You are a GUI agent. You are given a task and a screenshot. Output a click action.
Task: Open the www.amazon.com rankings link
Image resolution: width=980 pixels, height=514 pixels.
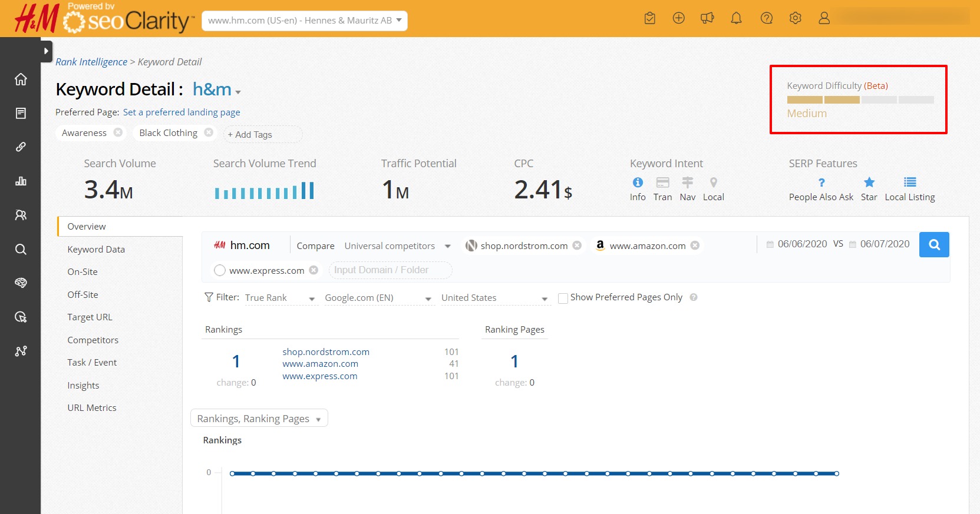[x=320, y=364]
